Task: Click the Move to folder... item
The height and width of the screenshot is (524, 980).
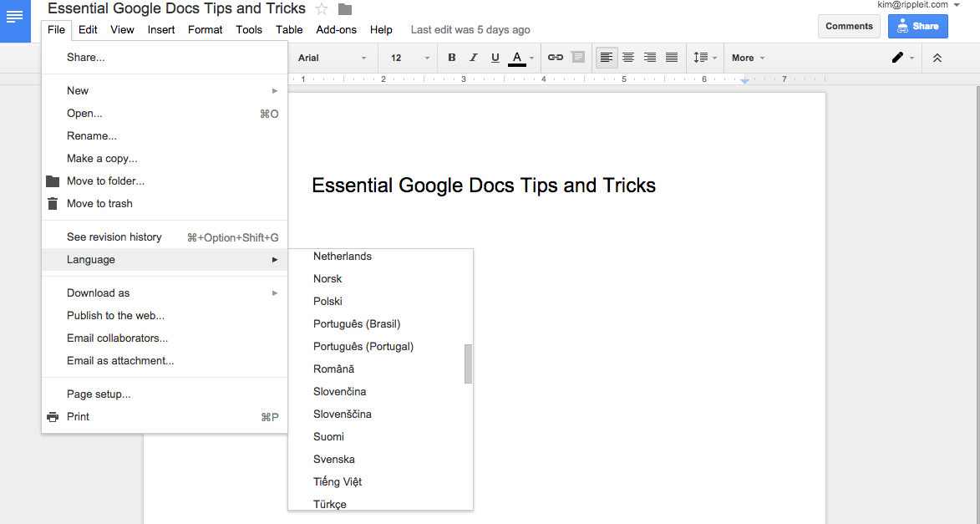Action: tap(165, 181)
